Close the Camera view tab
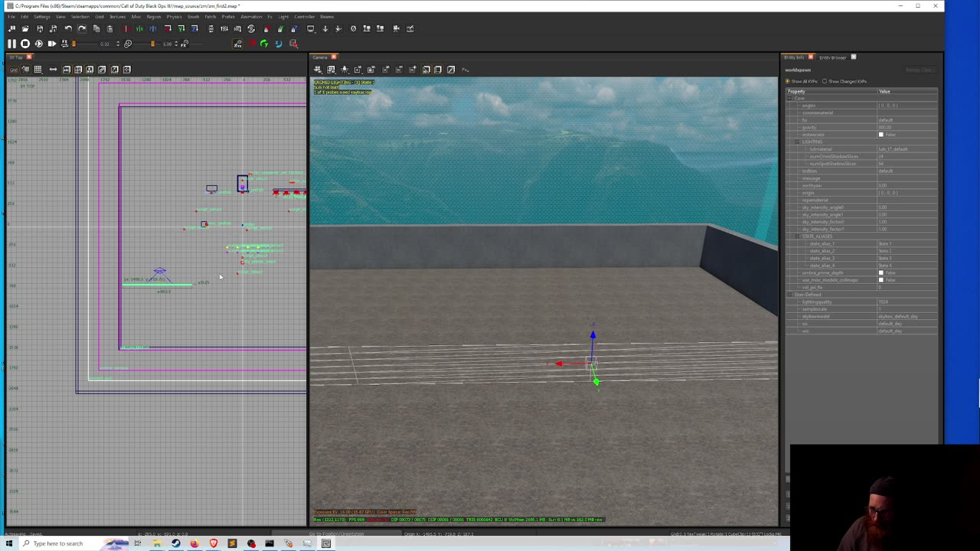The image size is (980, 551). [x=334, y=57]
